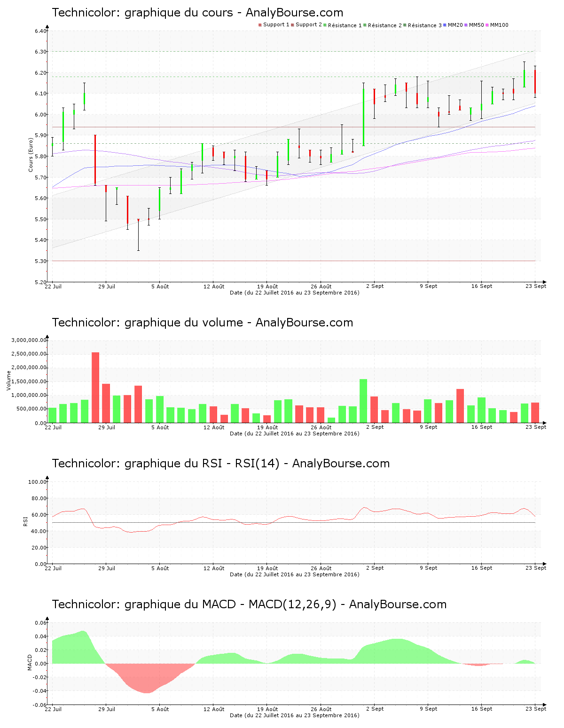564x728 pixels.
Task: Click '9 Sept' date label under RSI chart
Action: coord(429,568)
